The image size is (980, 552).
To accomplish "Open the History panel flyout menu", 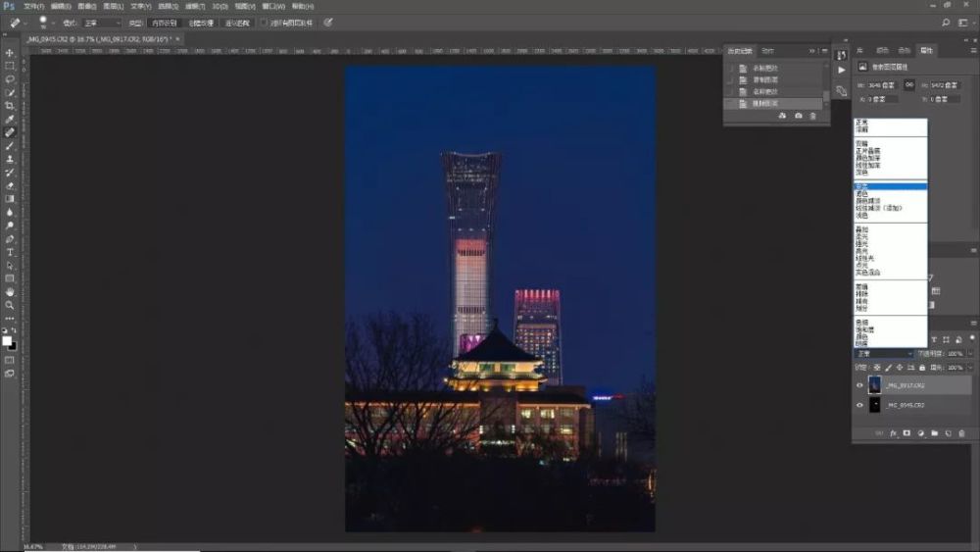I will coord(824,51).
